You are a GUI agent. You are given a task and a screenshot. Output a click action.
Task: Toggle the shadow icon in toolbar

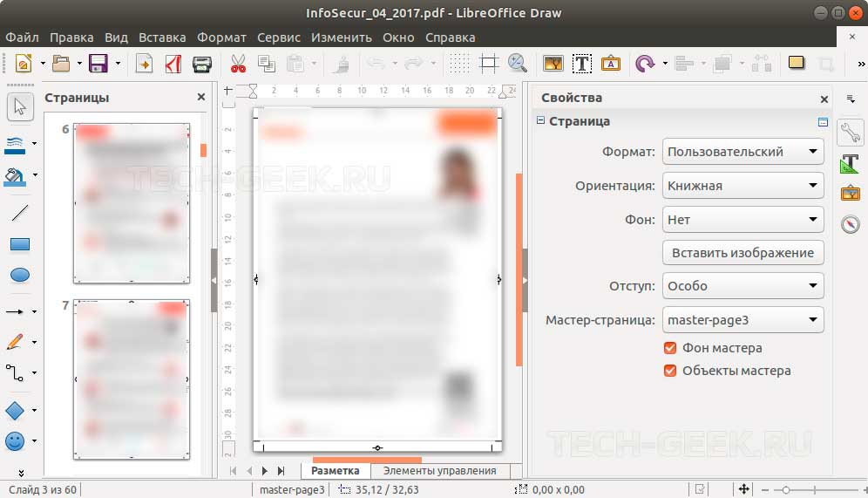click(x=797, y=63)
